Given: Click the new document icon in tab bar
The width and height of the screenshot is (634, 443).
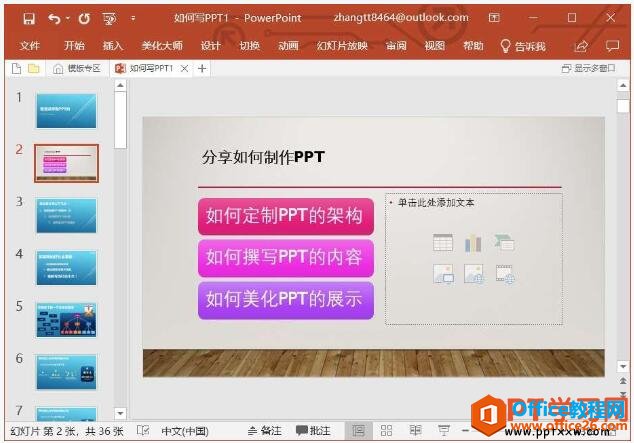Looking at the screenshot, I should pos(17,69).
